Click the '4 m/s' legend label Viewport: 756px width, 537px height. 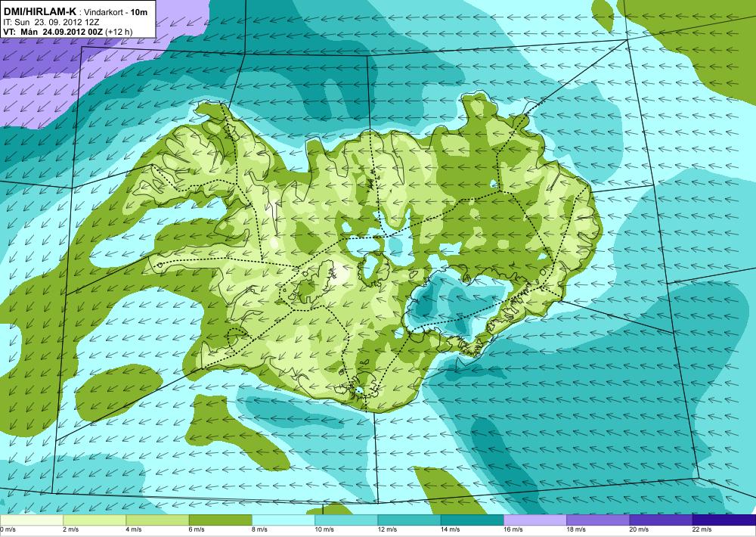tap(134, 529)
